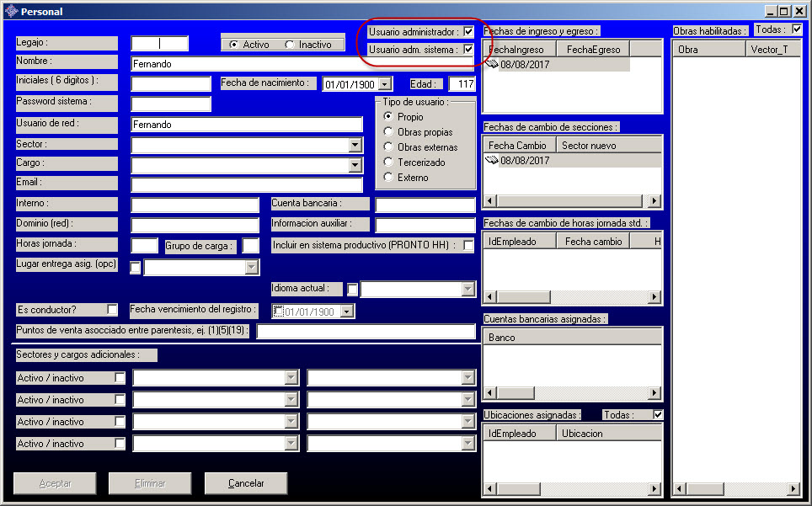Image resolution: width=812 pixels, height=506 pixels.
Task: Check Incluir en sistema productivo box
Action: [468, 245]
